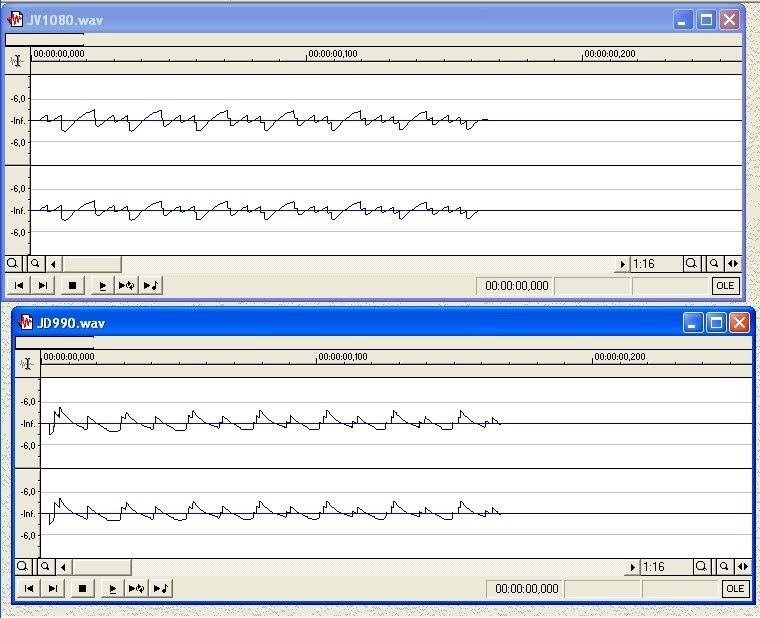Click right scroll arrow in JD990 window

click(x=632, y=567)
